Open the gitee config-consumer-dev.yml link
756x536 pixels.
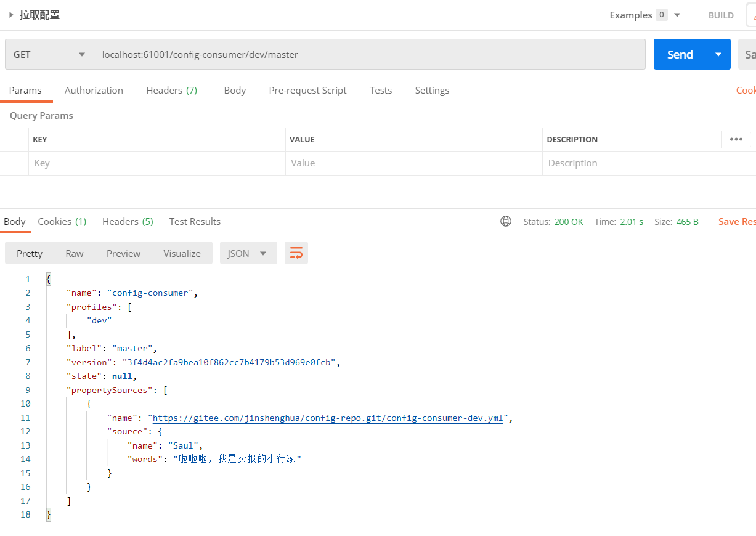(328, 418)
